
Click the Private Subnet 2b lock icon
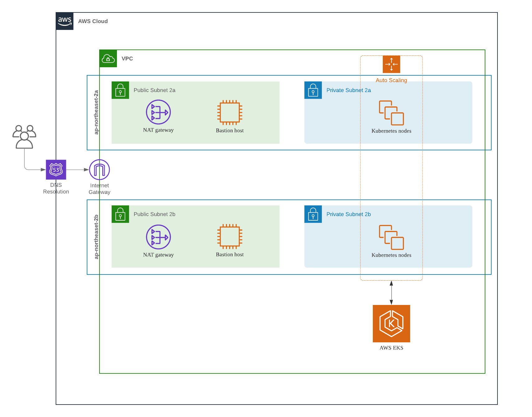coord(313,214)
